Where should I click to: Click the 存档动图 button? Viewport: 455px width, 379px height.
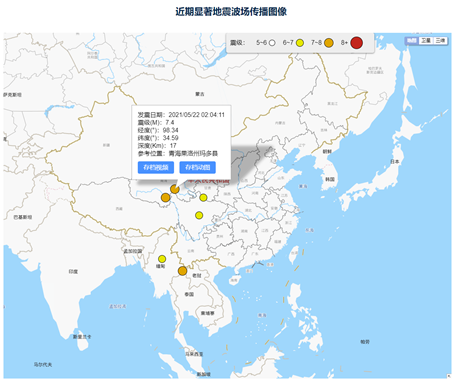coord(197,167)
